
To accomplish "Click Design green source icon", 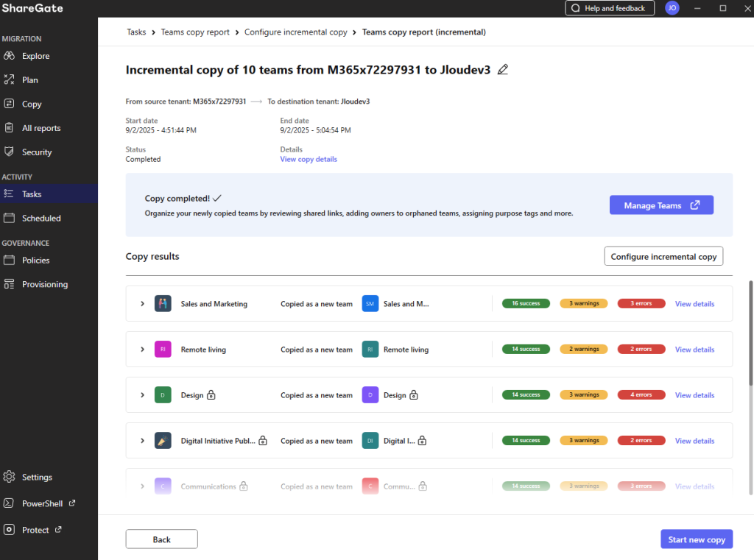I will point(163,395).
